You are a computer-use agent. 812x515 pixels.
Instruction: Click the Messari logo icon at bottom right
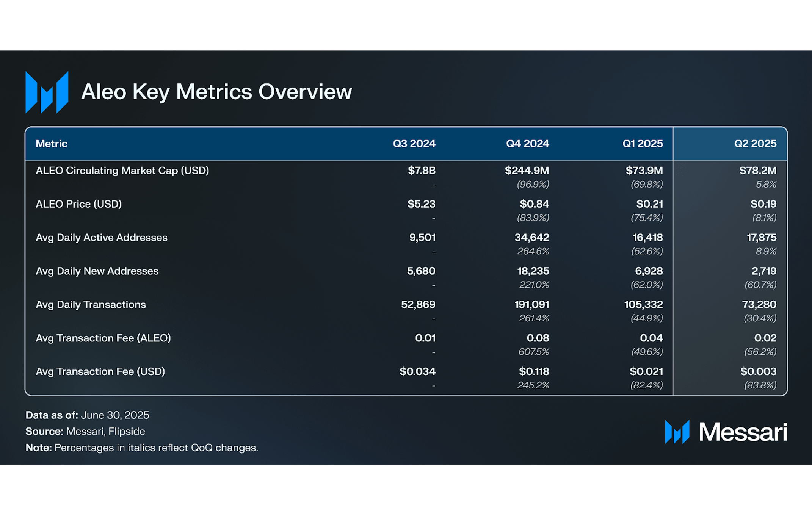point(677,432)
